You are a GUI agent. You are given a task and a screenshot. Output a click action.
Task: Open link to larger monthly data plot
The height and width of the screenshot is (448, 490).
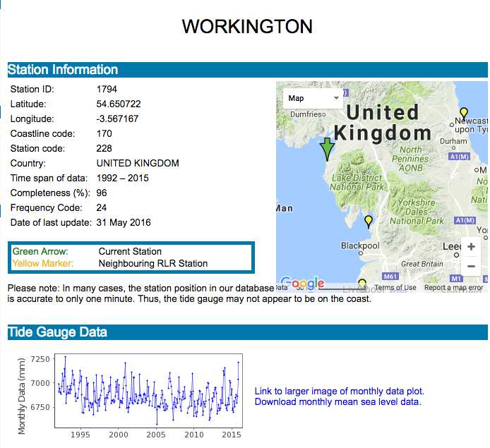click(340, 391)
